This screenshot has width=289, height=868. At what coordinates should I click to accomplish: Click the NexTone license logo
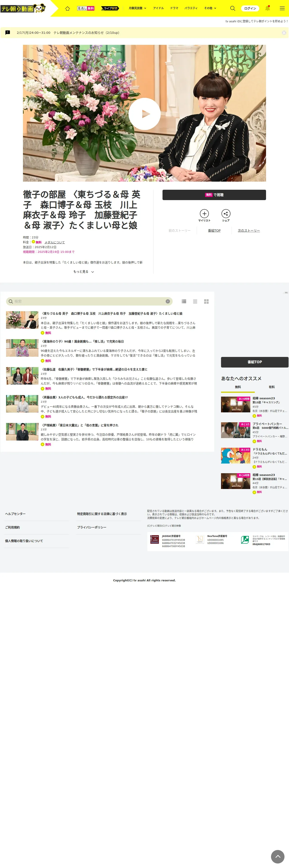click(200, 539)
